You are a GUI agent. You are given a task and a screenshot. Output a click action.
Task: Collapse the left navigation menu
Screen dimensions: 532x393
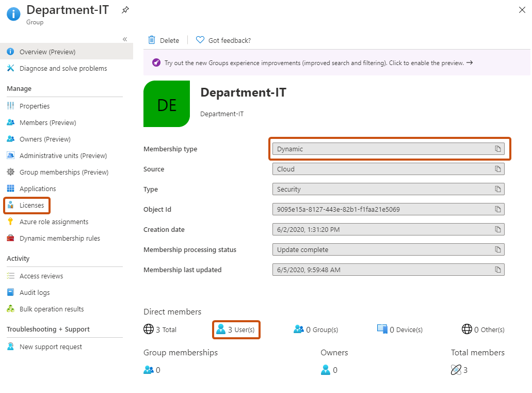(125, 39)
